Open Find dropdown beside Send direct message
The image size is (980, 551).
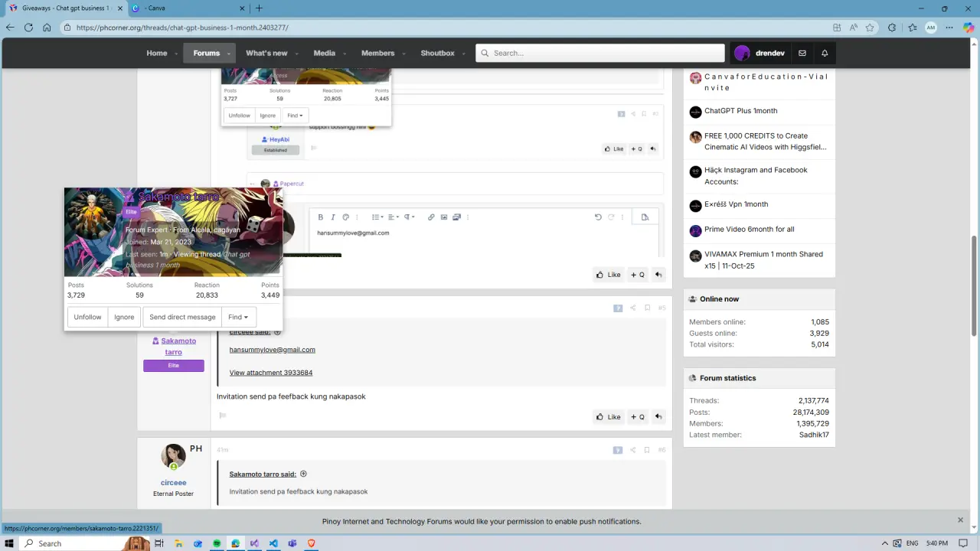pos(238,317)
